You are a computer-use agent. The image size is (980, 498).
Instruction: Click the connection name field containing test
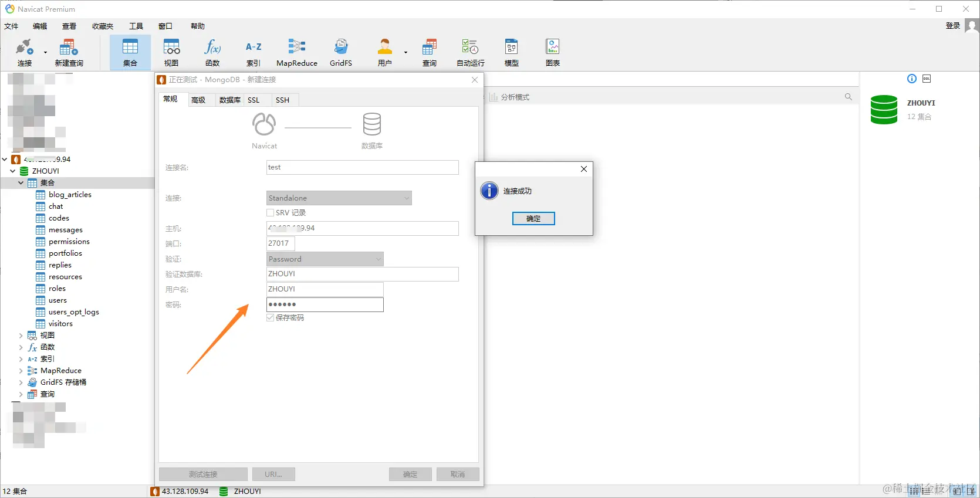pyautogui.click(x=362, y=168)
